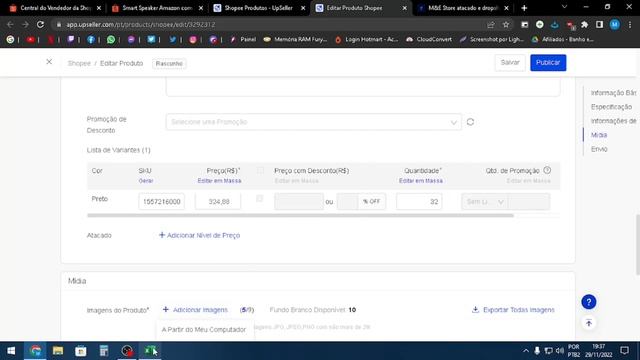This screenshot has width=640, height=360.
Task: Click the back-to-top arrow button
Action: click(x=589, y=323)
